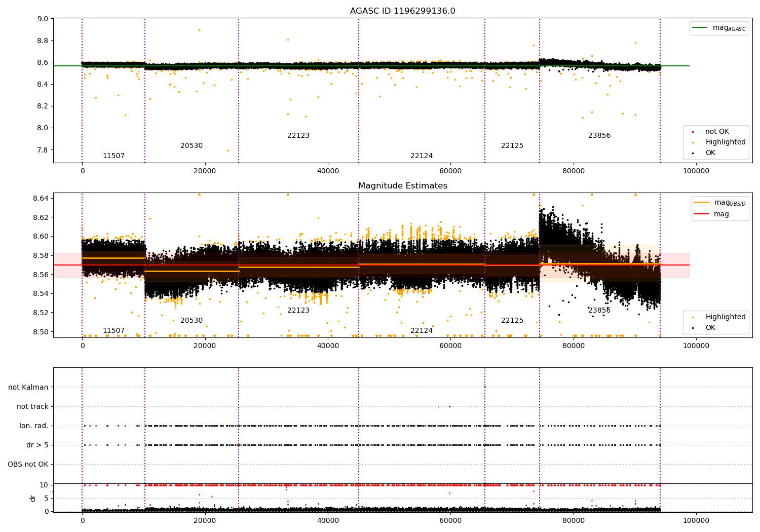The image size is (760, 532).
Task: Click the 'not track' row label
Action: tap(32, 406)
